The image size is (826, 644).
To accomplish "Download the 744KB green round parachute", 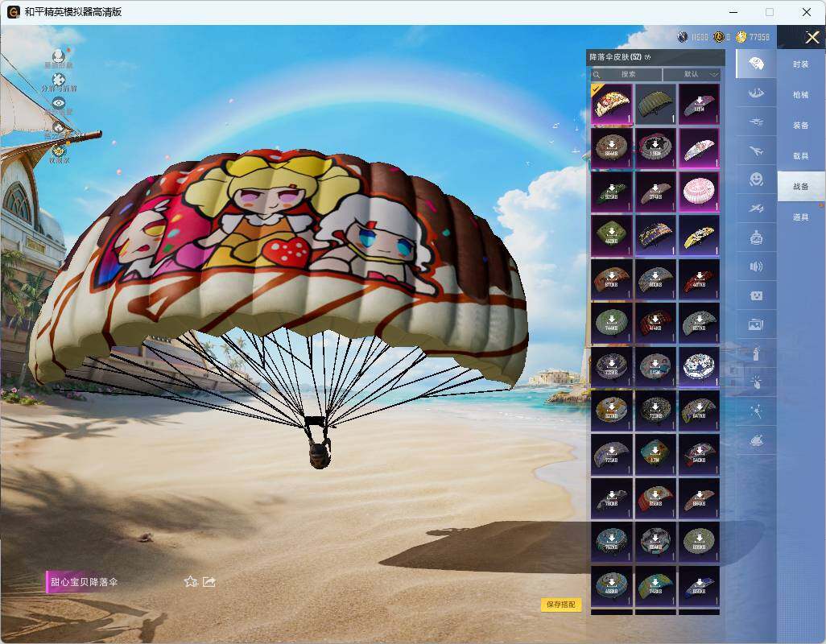I will 612,323.
